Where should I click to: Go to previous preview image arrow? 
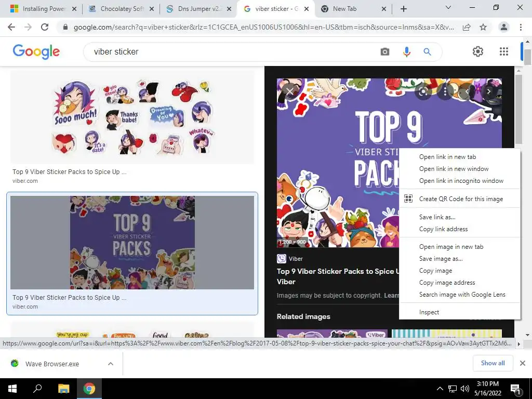(x=467, y=91)
